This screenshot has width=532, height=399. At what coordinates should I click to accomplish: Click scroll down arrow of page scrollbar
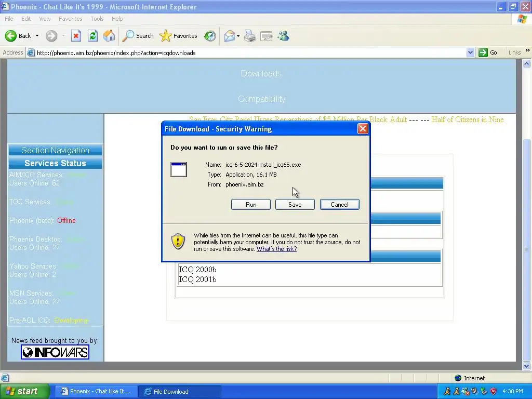pyautogui.click(x=527, y=366)
